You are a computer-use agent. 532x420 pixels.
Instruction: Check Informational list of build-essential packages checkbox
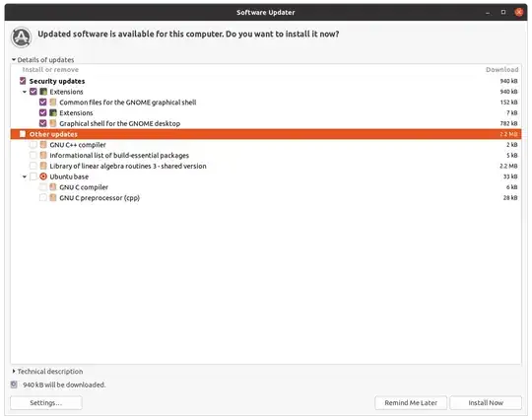click(33, 155)
